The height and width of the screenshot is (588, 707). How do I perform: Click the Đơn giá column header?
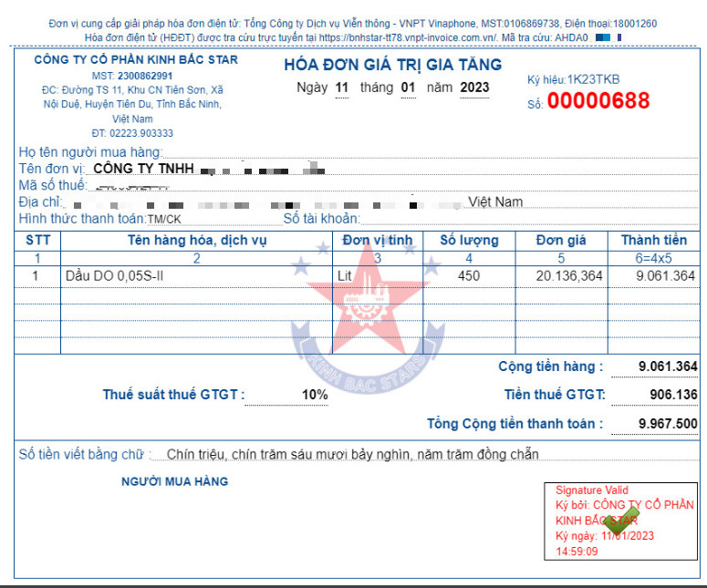(x=561, y=240)
